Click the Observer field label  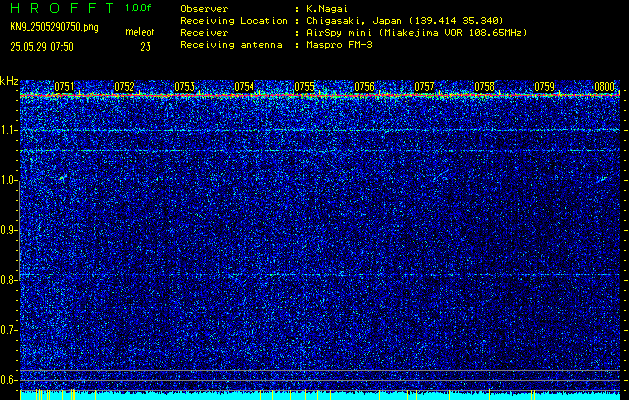coord(204,9)
